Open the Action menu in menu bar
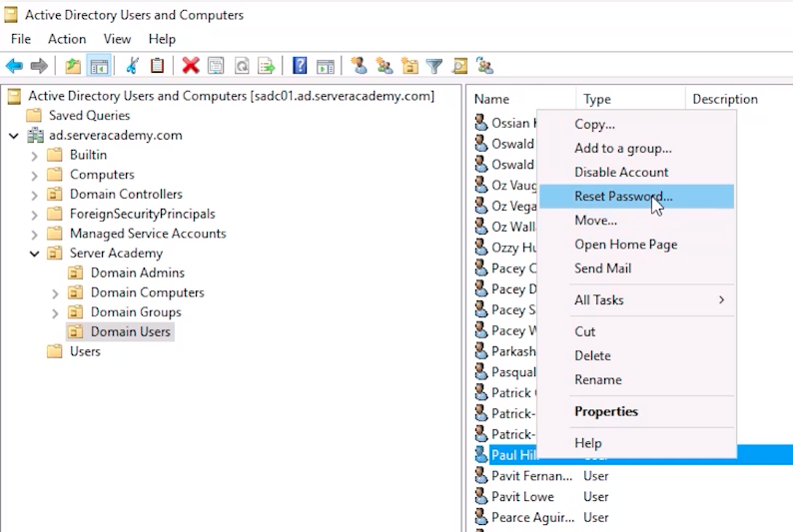Screen dimensions: 793x532 (x=67, y=39)
